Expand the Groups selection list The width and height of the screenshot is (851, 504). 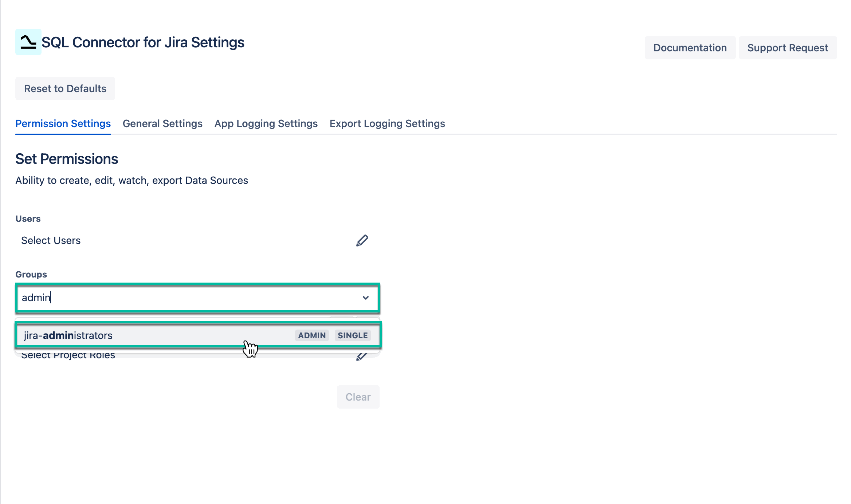point(365,298)
